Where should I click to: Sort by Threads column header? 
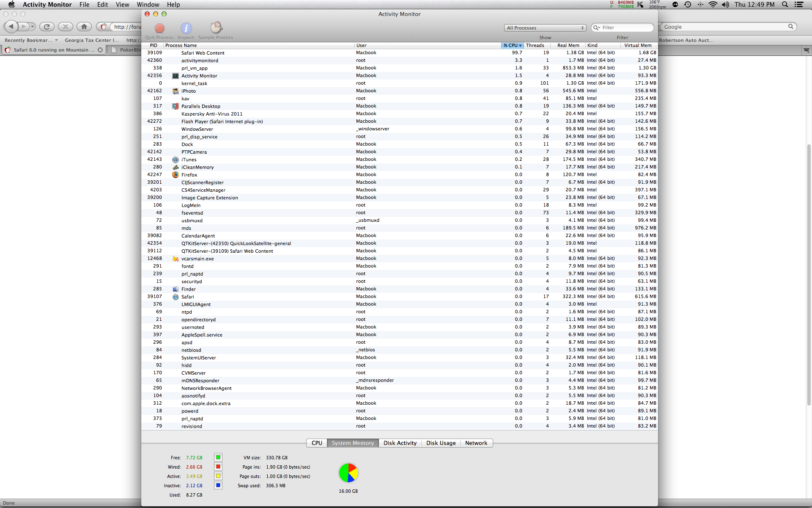[x=537, y=45]
